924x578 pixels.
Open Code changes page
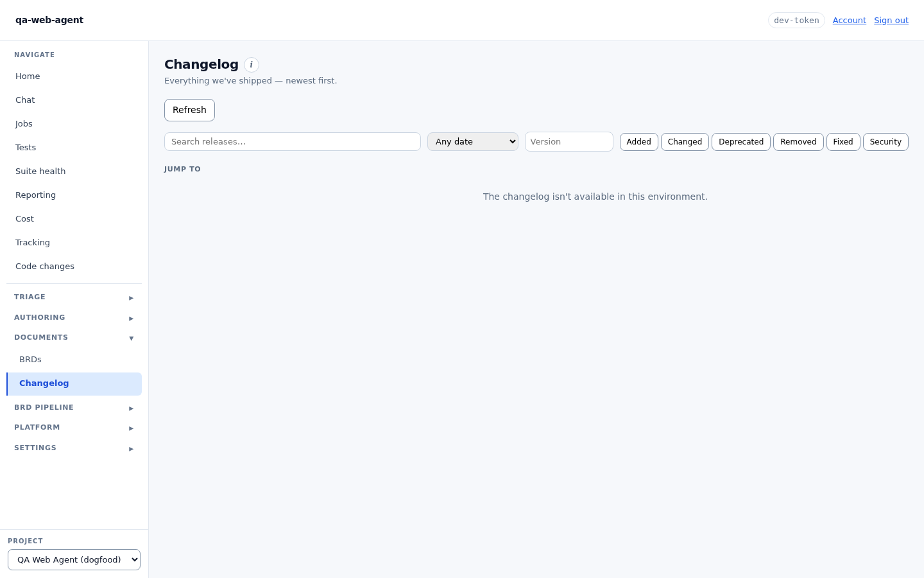coord(74,267)
